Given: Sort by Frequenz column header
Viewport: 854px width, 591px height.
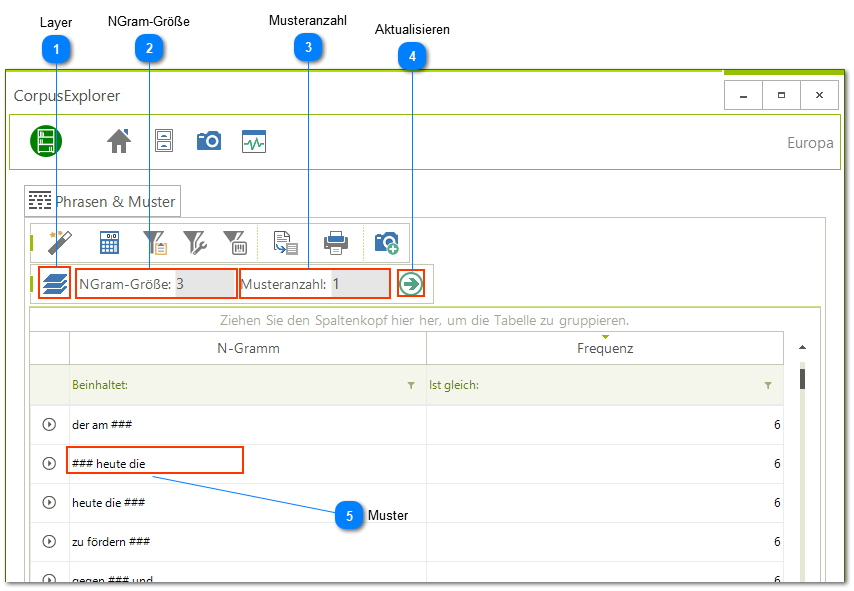Looking at the screenshot, I should click(605, 348).
